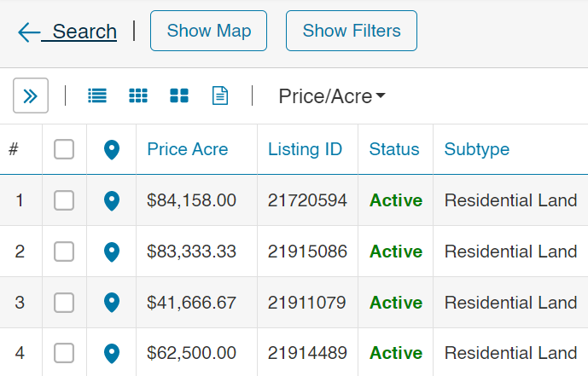Toggle the select-all checkbox in header
Image resolution: width=588 pixels, height=376 pixels.
[x=64, y=149]
